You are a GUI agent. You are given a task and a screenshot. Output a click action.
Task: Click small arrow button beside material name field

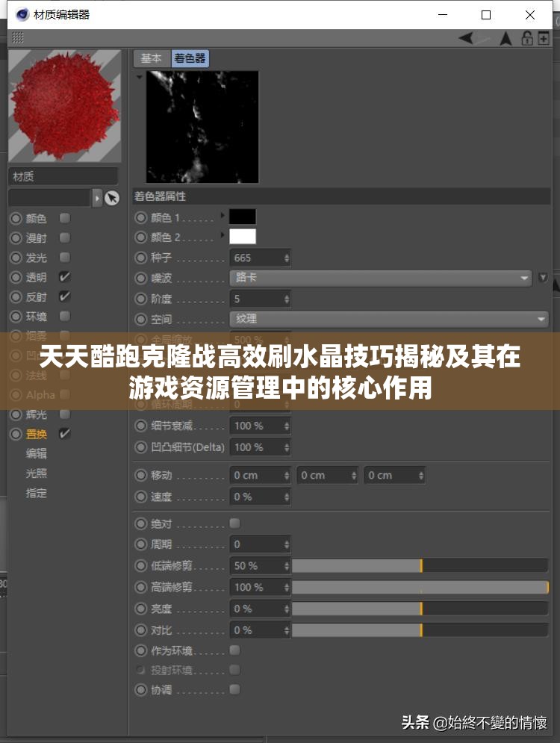tap(97, 198)
